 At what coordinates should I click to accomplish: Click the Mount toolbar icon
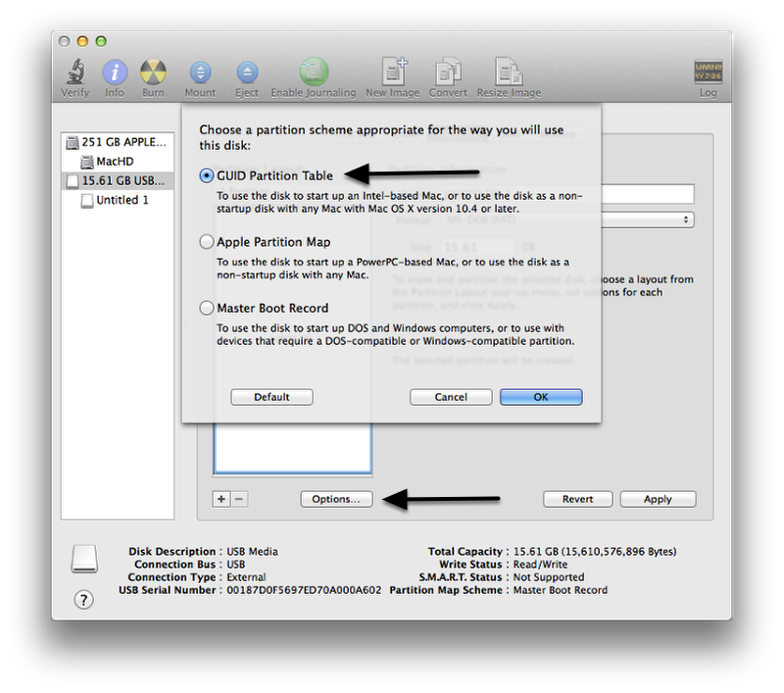tap(200, 73)
